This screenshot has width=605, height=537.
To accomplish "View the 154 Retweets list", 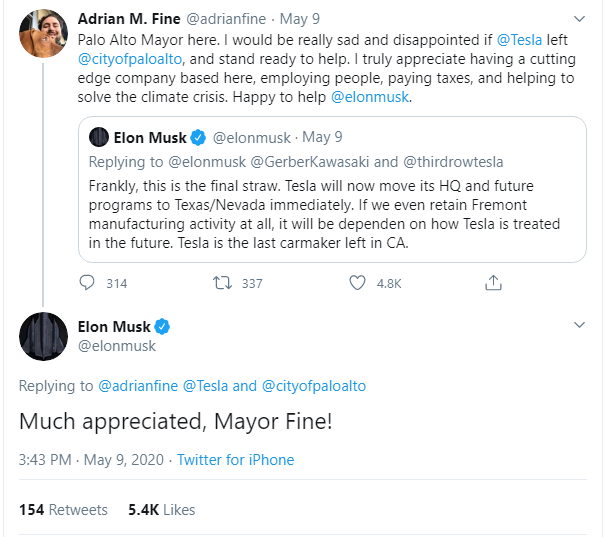I will 63,510.
